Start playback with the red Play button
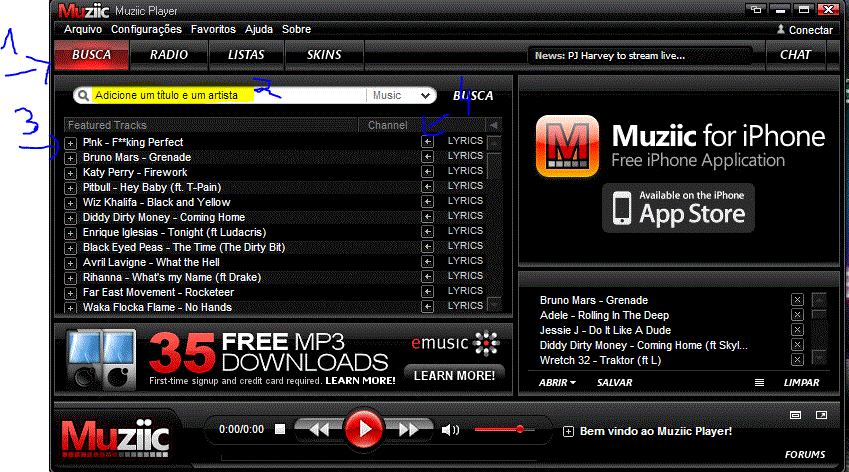The width and height of the screenshot is (849, 472). coord(363,429)
